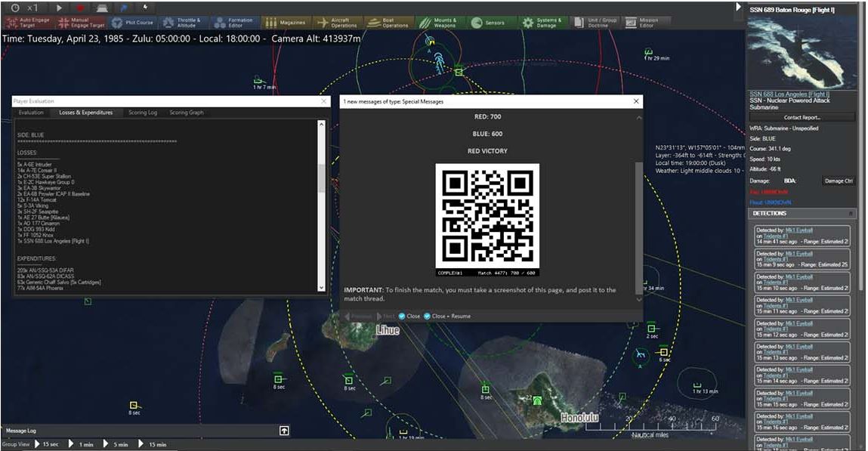This screenshot has width=868, height=451.
Task: Open Throttle & Altitude settings
Action: [x=183, y=22]
